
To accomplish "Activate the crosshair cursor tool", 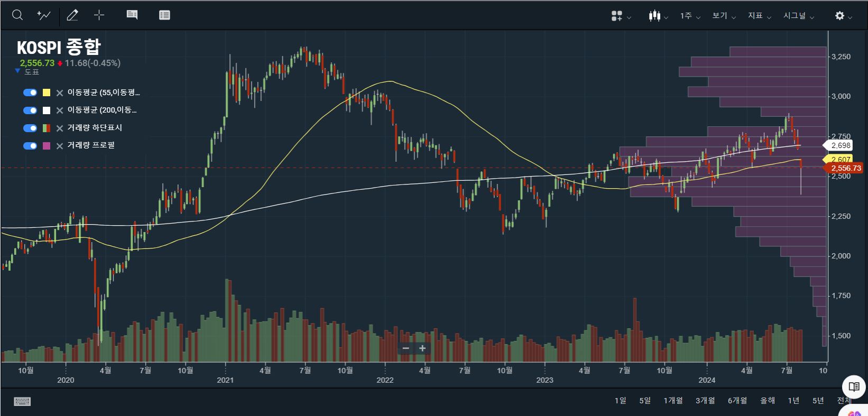I will coord(99,15).
